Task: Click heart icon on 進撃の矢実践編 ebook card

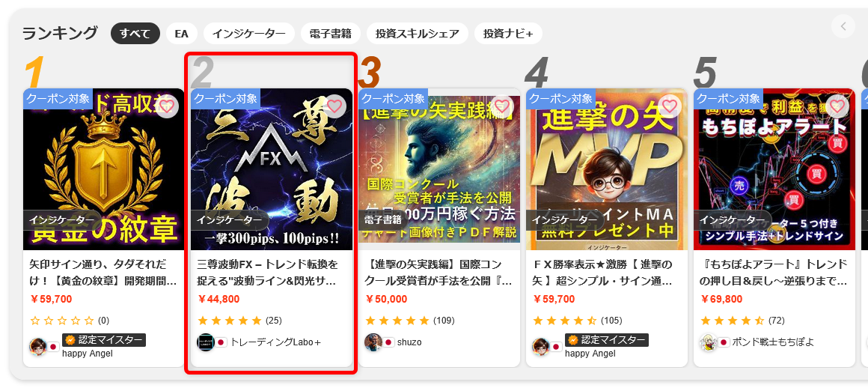Action: 502,106
